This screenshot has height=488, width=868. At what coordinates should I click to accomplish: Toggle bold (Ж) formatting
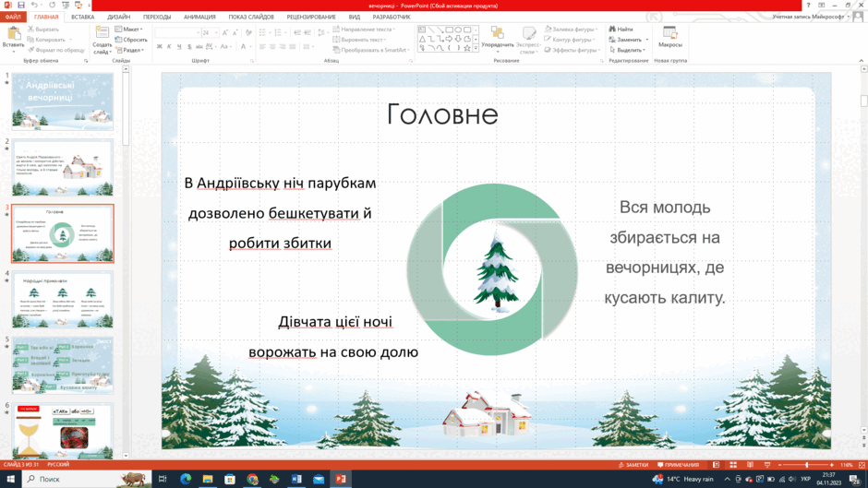pos(160,47)
